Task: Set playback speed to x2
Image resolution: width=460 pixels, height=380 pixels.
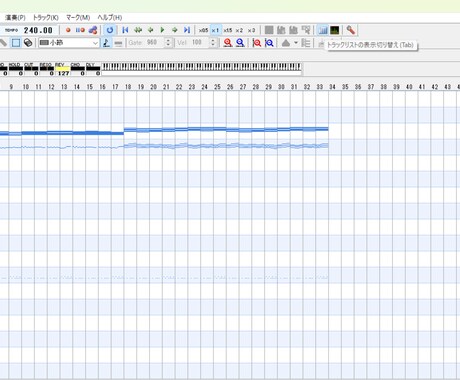Action: pos(239,30)
